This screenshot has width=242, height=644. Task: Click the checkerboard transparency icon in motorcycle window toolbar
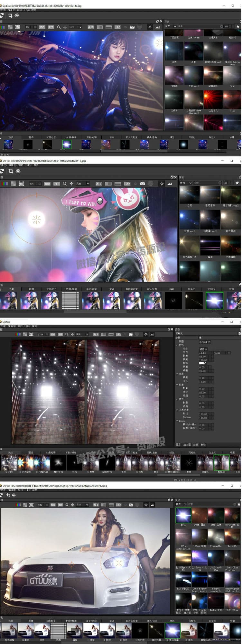click(10, 27)
